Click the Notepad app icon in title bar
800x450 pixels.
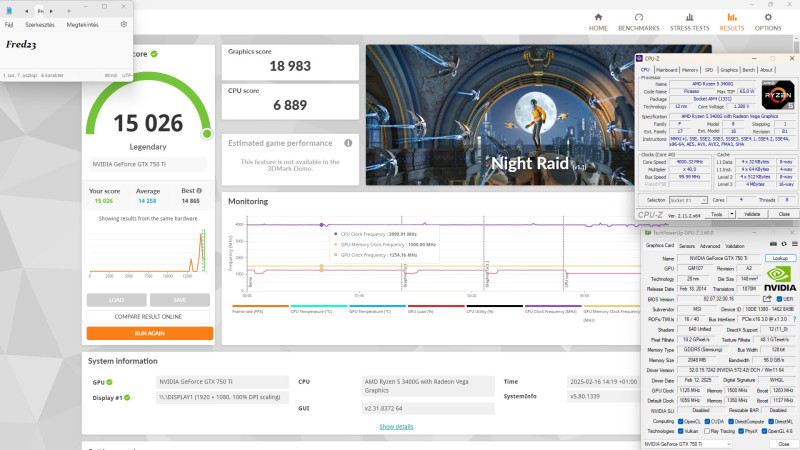(9, 10)
